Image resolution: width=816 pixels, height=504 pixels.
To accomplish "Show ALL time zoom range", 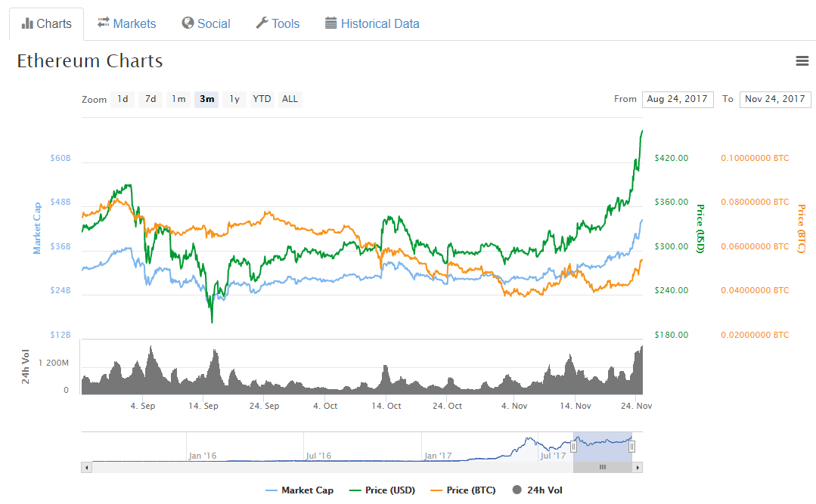I will 290,99.
